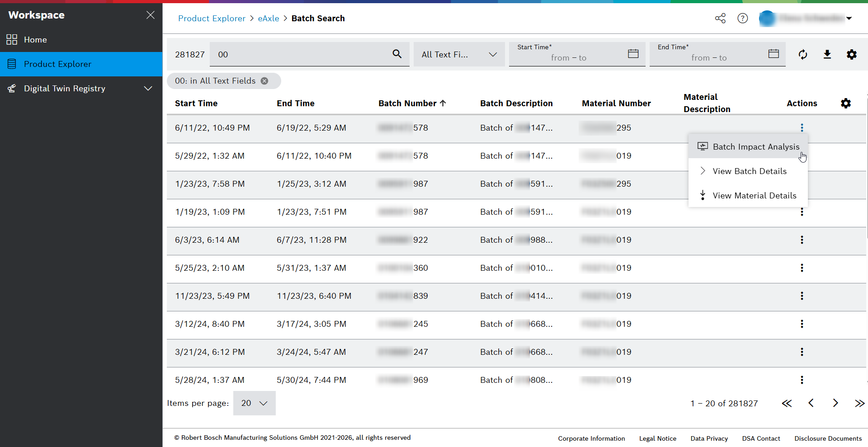The width and height of the screenshot is (868, 447).
Task: Open actions menu for row 3/21/24, 6:12 PM
Action: 802,352
